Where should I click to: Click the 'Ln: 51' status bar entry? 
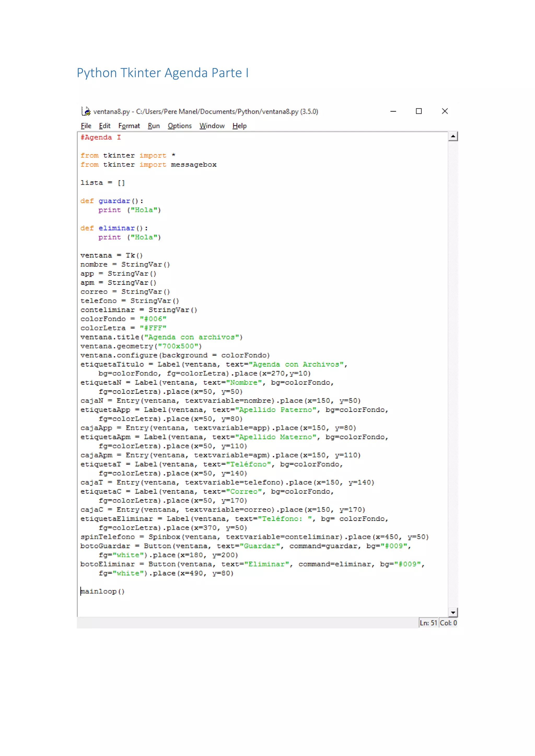[428, 623]
